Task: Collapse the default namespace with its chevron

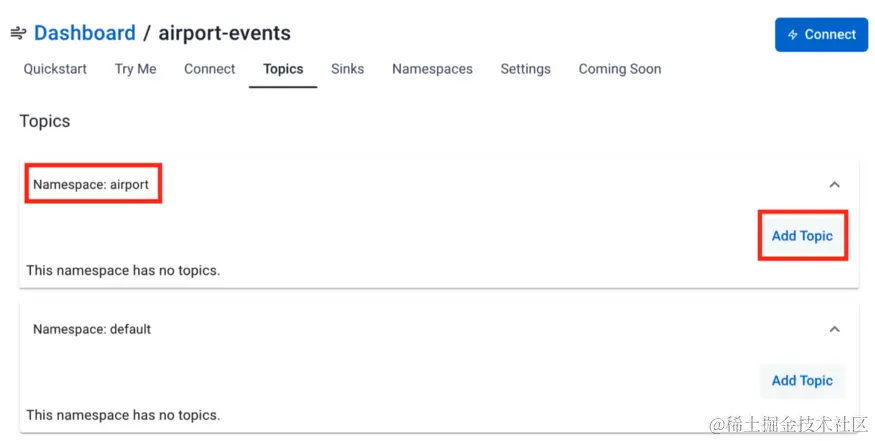Action: [x=834, y=329]
